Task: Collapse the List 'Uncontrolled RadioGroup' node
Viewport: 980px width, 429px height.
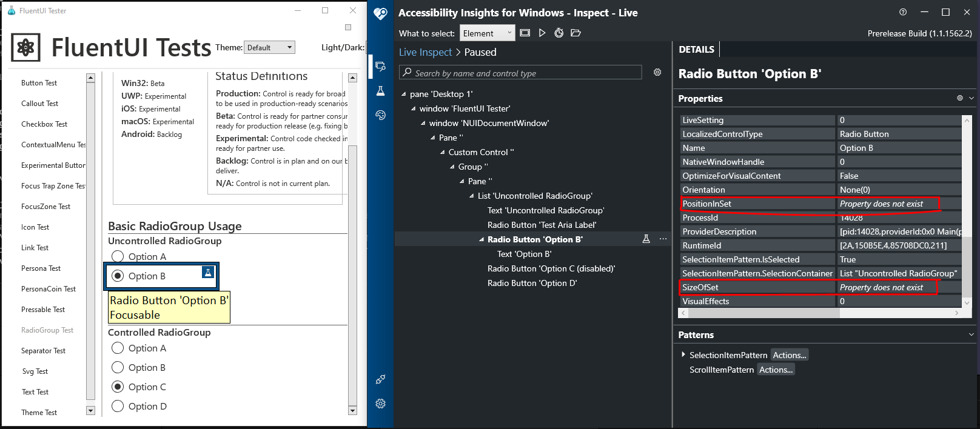Action: pyautogui.click(x=472, y=196)
